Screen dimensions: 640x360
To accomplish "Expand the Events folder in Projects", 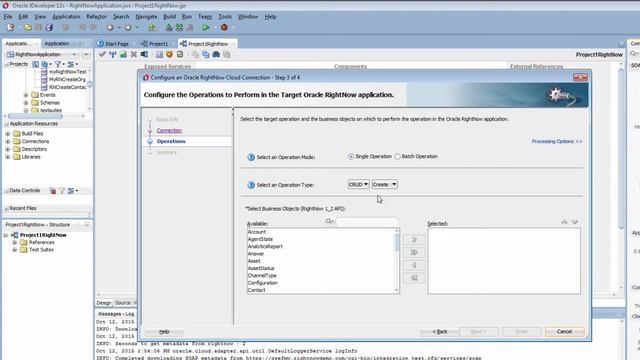I will click(26, 95).
